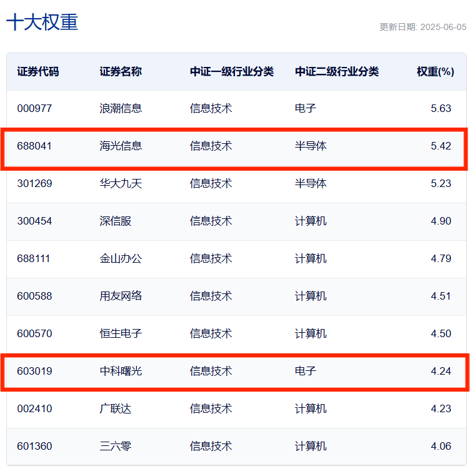Click the 证券名称 column header
This screenshot has height=476, width=473.
(x=121, y=71)
